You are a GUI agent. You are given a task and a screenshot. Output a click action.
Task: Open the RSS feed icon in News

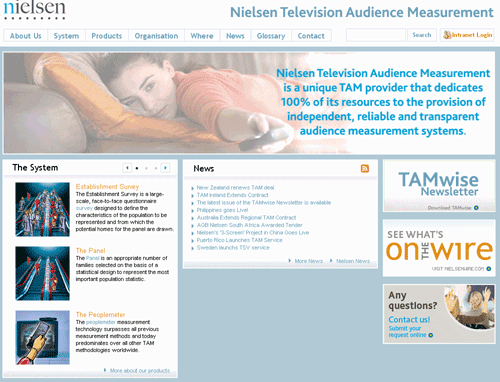click(x=365, y=168)
